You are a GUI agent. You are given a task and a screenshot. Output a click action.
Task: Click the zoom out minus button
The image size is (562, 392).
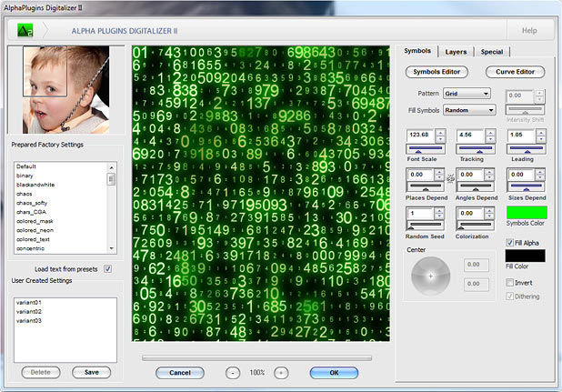(233, 373)
